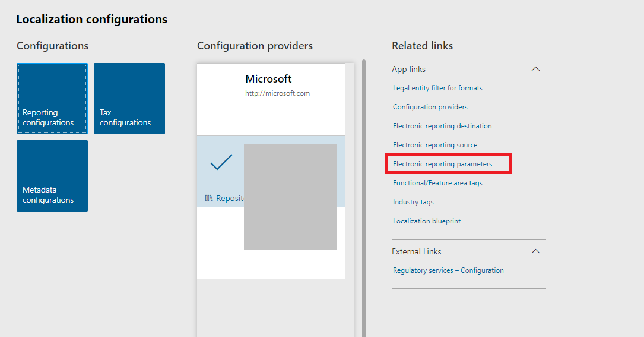The width and height of the screenshot is (644, 337).
Task: Collapse the App links section chevron
Action: [x=535, y=69]
